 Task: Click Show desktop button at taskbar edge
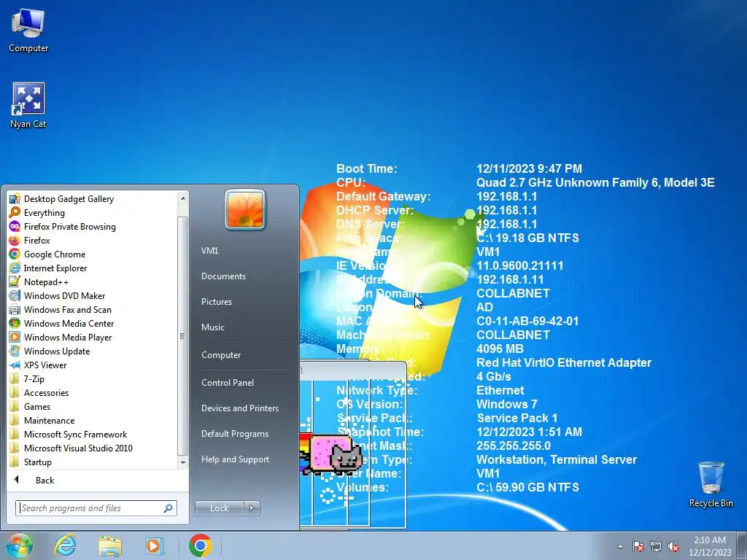pos(742,546)
